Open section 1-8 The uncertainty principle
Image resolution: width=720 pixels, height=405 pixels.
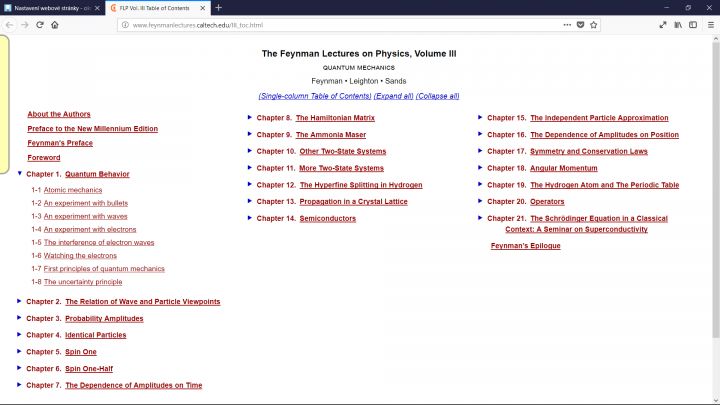coord(83,282)
